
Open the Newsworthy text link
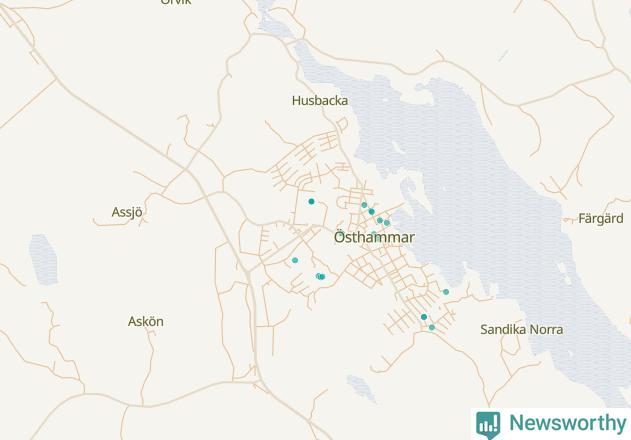568,423
